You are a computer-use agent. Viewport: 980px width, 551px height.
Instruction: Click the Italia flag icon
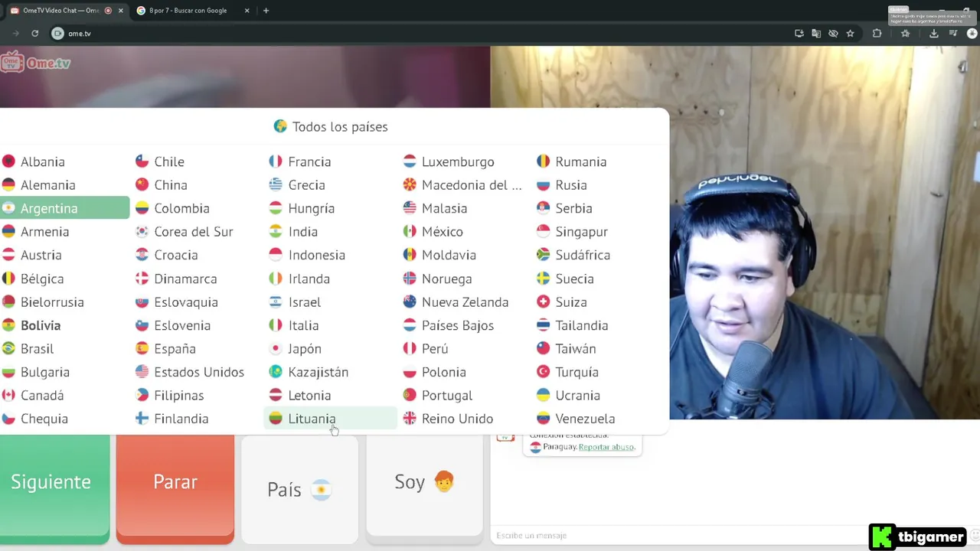click(276, 325)
